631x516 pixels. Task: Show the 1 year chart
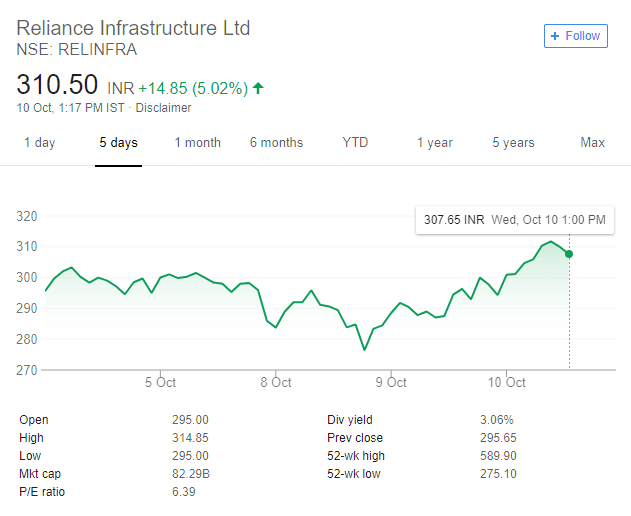click(435, 142)
